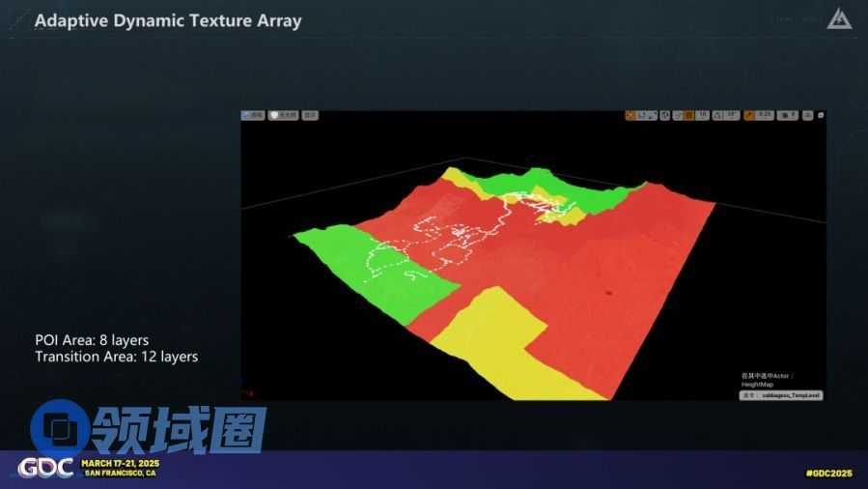The width and height of the screenshot is (868, 489).
Task: Open grid snap size value 10
Action: coord(703,115)
